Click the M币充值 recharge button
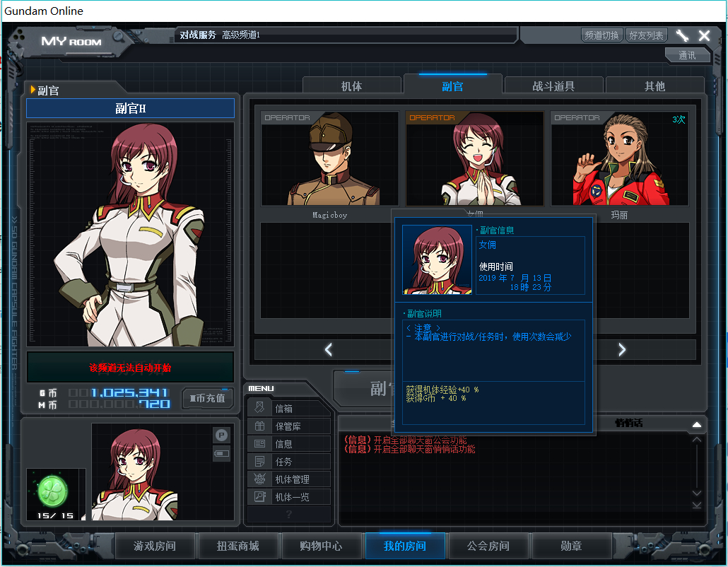Screen dimensions: 728x567 [207, 398]
